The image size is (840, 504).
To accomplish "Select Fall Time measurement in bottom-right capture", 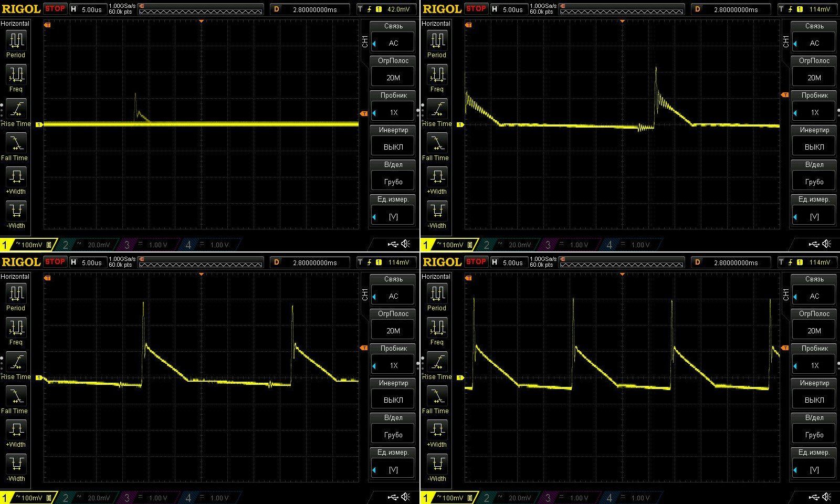I will (437, 397).
